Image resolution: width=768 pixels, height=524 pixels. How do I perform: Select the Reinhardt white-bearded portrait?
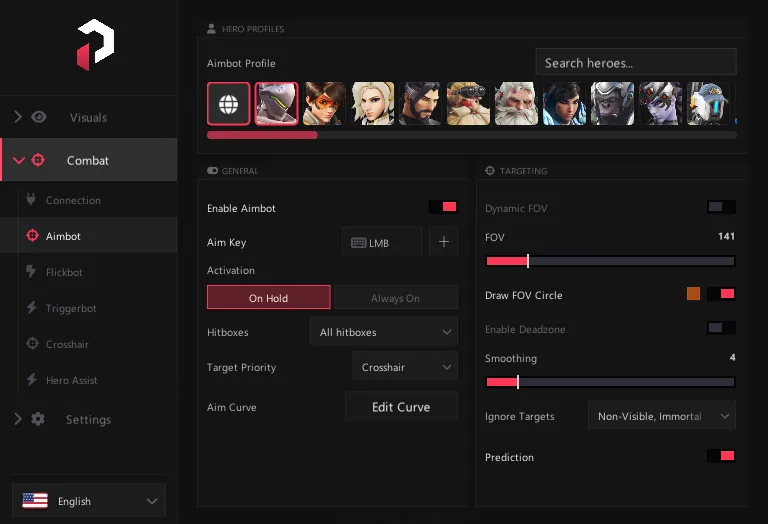pyautogui.click(x=516, y=104)
